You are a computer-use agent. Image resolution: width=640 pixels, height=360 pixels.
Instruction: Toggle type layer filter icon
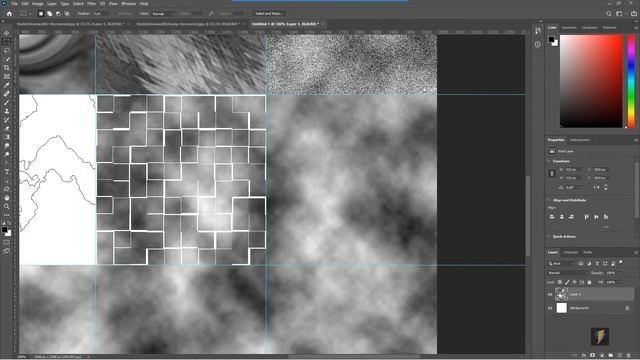[597, 264]
